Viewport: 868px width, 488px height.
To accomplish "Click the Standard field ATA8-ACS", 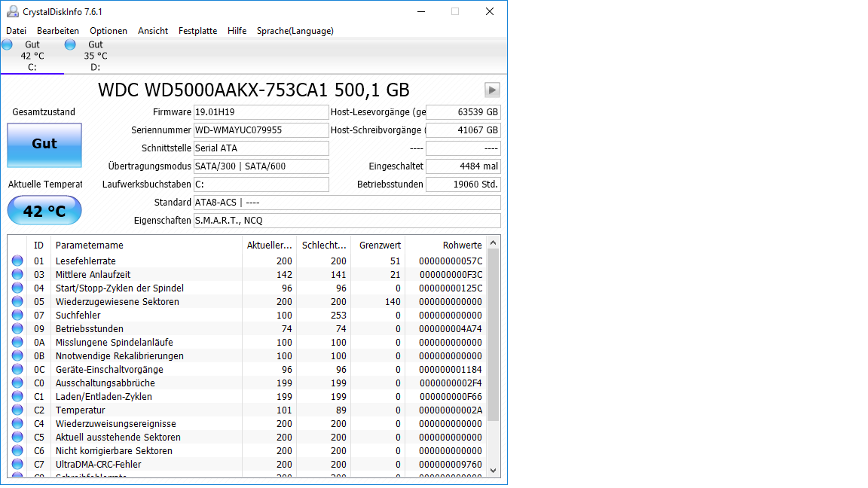I will 347,203.
